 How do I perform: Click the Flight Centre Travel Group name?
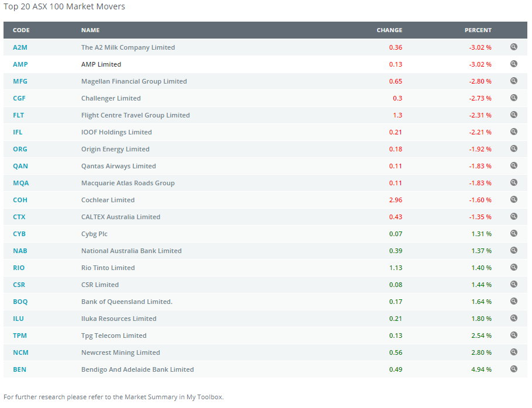pyautogui.click(x=135, y=115)
